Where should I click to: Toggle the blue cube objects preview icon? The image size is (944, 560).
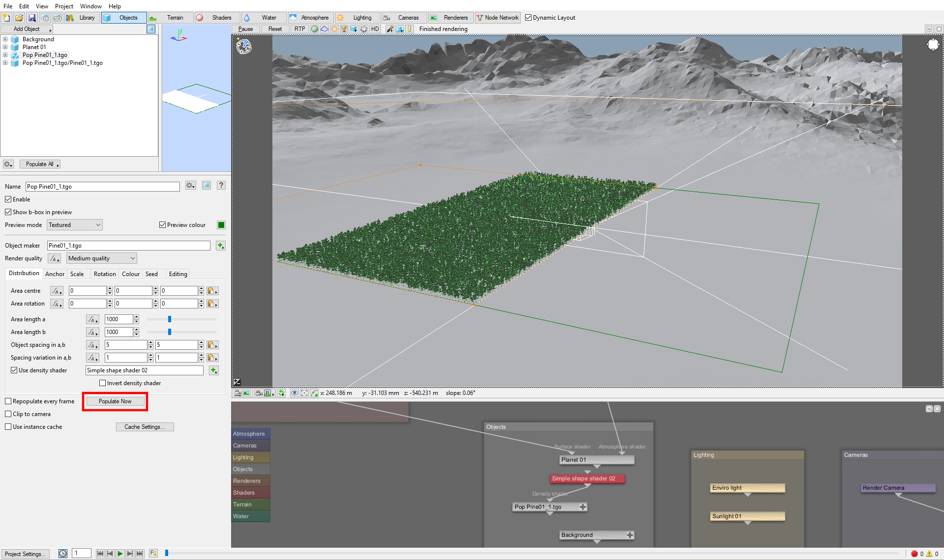point(354,29)
